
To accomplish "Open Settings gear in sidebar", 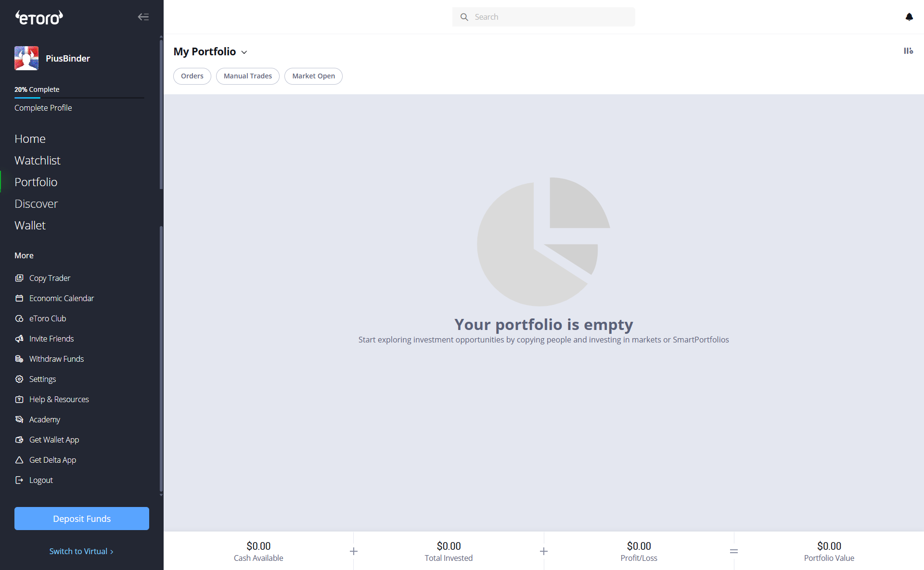I will 19,379.
